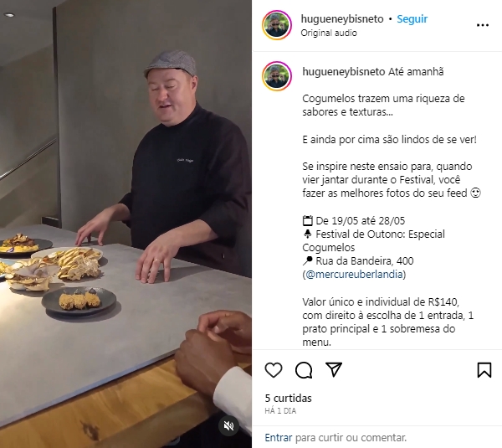Viewport: 502px width, 448px height.
Task: Click the HÁ 1 DIA timestamp
Action: pos(280,411)
